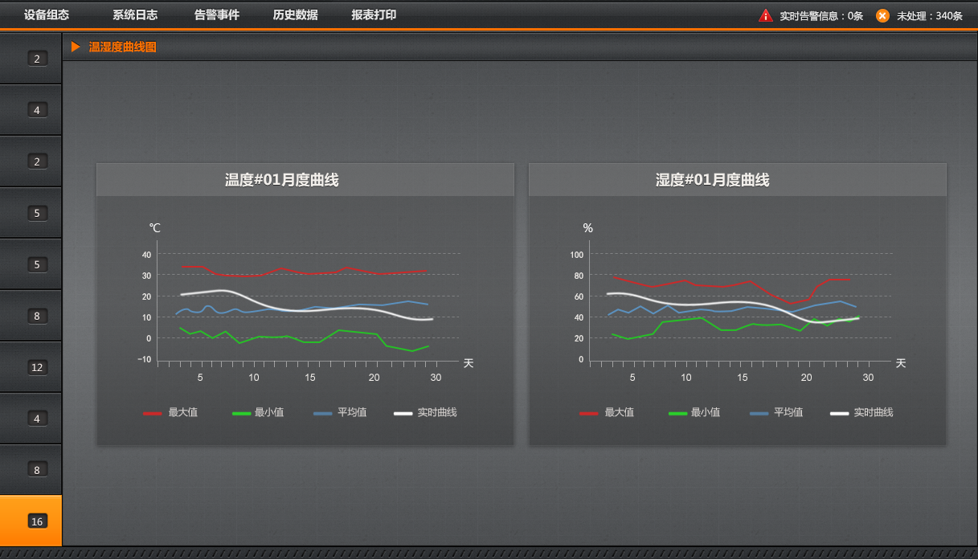978x560 pixels.
Task: Click the red alert triangle icon
Action: 764,14
